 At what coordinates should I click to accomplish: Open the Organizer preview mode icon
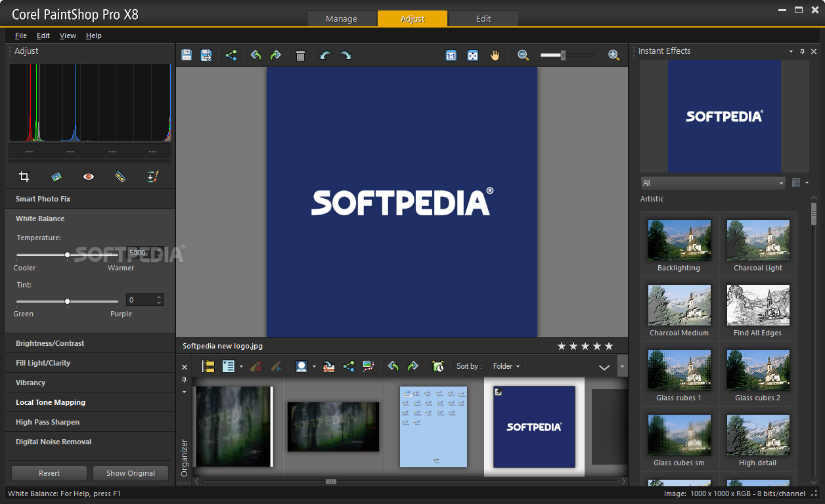tap(229, 366)
